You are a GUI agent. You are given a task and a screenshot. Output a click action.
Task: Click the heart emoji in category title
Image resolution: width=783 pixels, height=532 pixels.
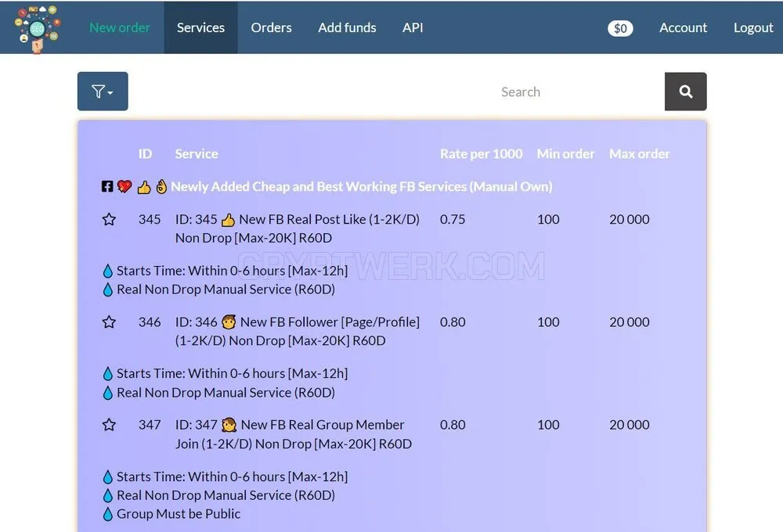pos(124,186)
